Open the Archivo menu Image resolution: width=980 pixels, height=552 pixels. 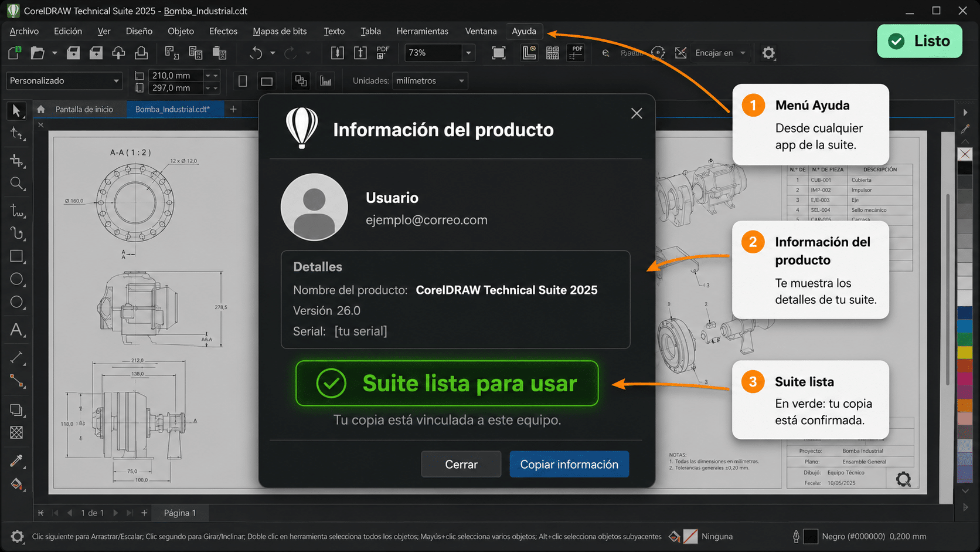[x=24, y=31]
